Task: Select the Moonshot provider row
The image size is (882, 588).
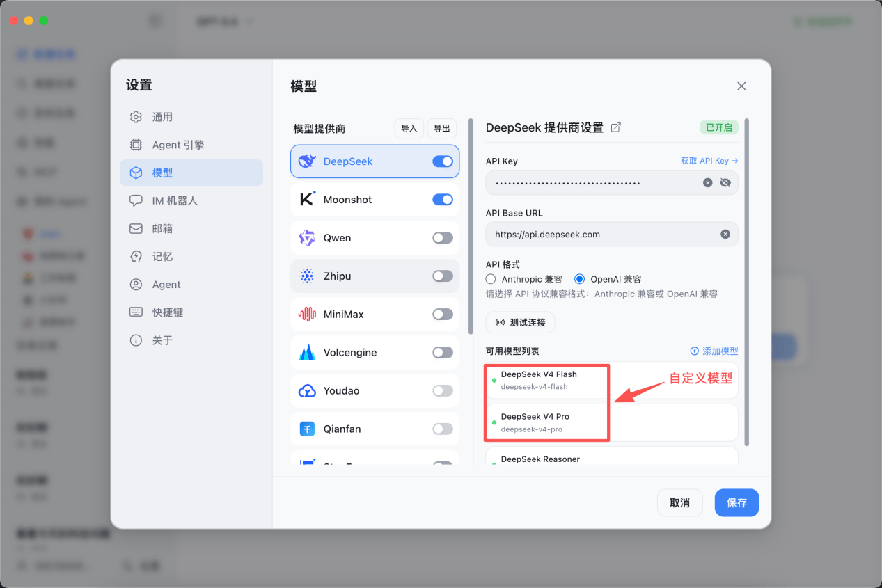Action: (x=375, y=200)
